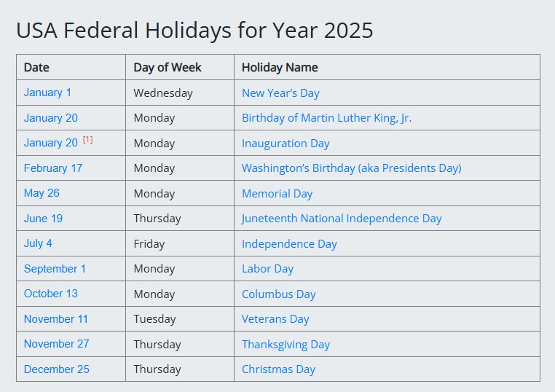The height and width of the screenshot is (392, 555).
Task: Open the February 17 date link
Action: 53,168
